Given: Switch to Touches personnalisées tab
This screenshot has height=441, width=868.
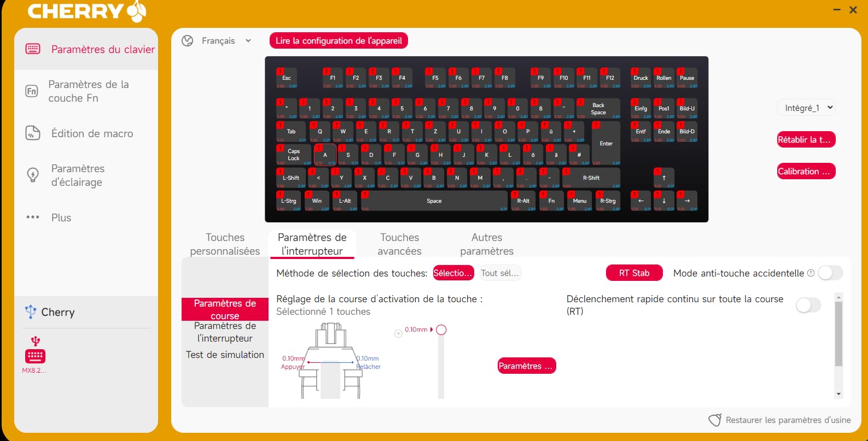Looking at the screenshot, I should pos(225,244).
